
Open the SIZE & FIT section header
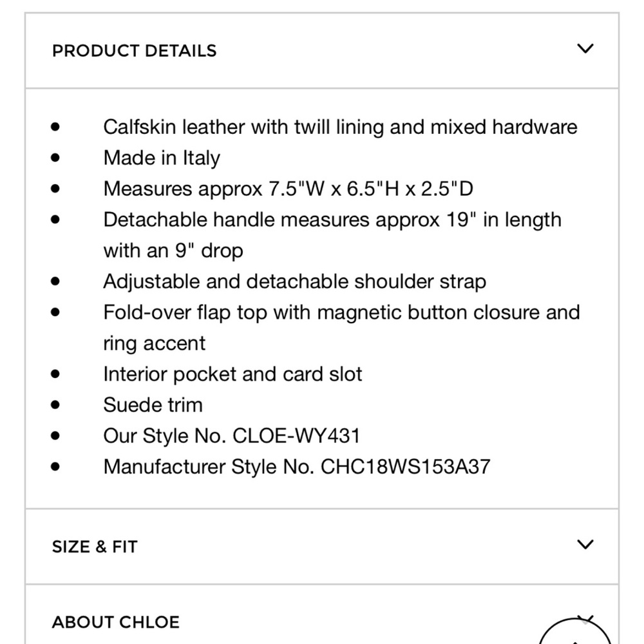pos(322,546)
